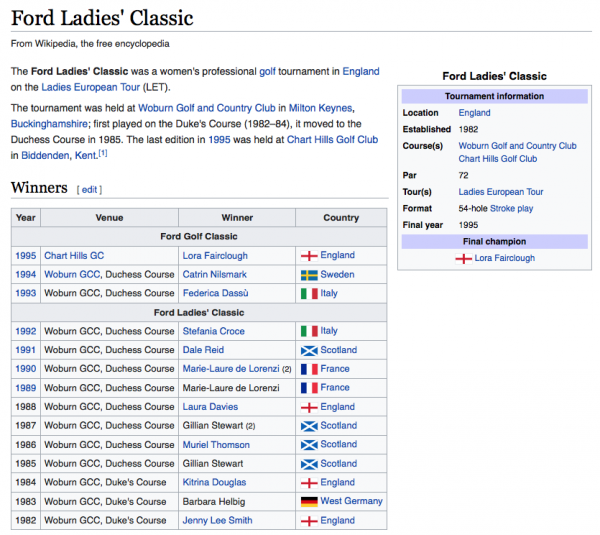
Task: Open the 1989 year link in the table
Action: [26, 388]
